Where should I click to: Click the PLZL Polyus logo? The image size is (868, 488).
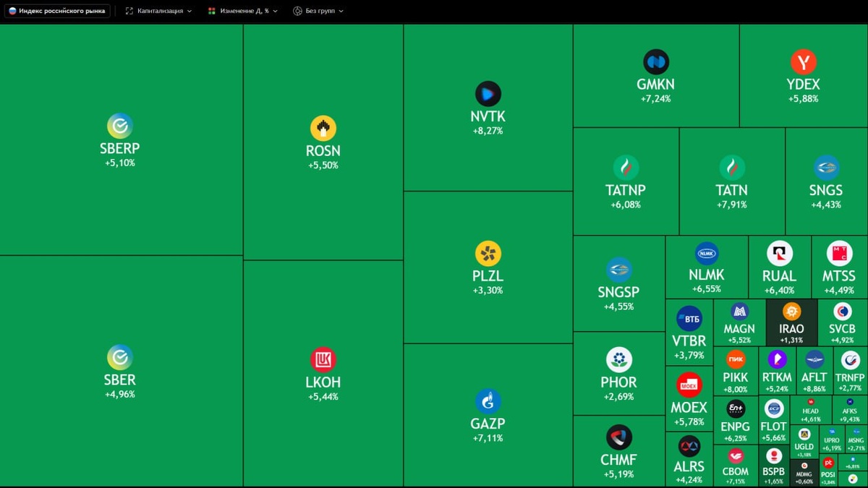tap(488, 254)
